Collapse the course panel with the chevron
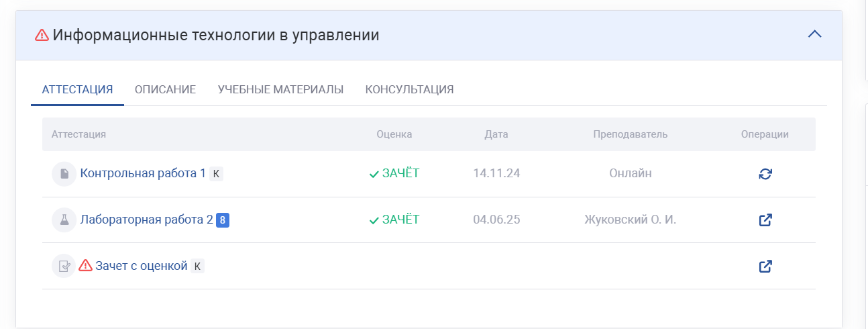The image size is (868, 329). (x=814, y=34)
